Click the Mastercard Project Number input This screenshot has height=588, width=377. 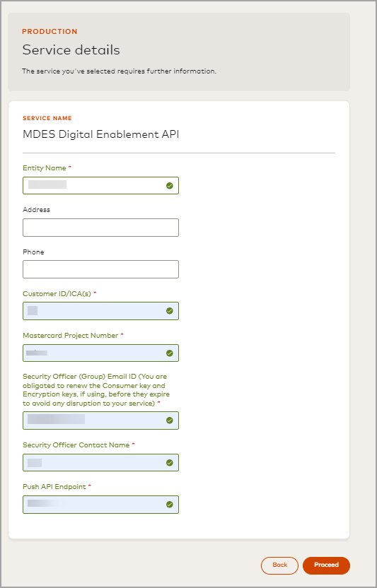click(100, 353)
